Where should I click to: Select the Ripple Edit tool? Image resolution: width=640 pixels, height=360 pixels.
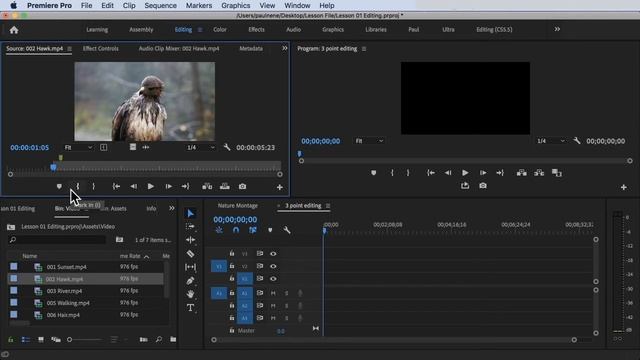pos(190,240)
